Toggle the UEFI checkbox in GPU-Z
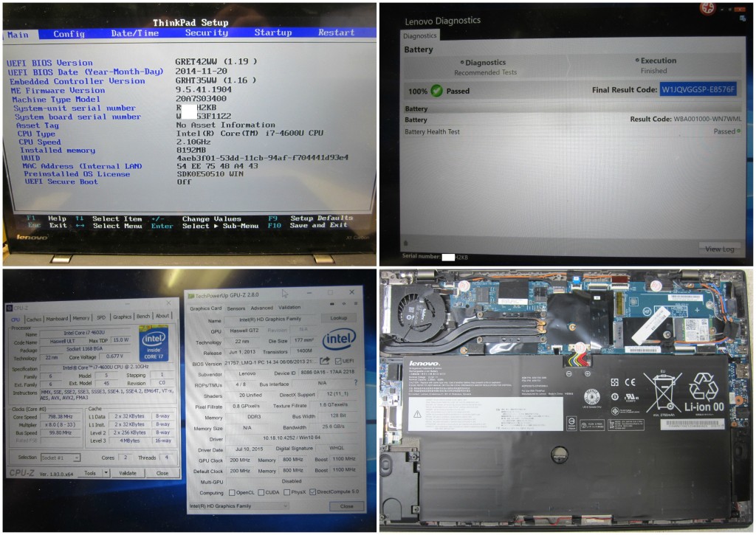Screen dimensions: 756x535 338,361
